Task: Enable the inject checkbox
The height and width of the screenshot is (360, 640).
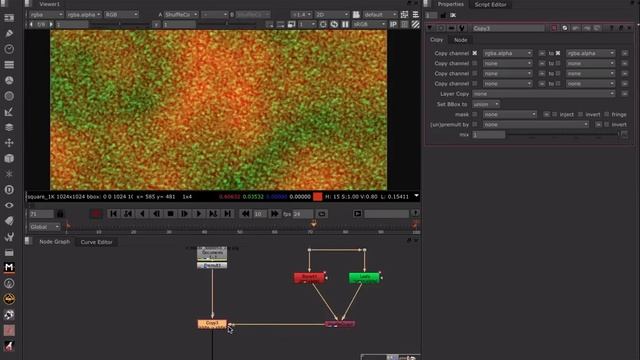Action: 555,114
